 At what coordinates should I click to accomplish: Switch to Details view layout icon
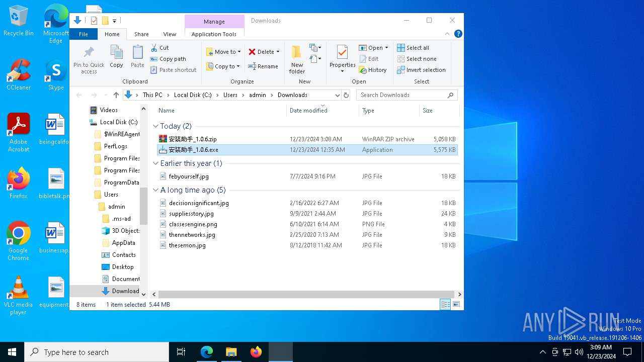point(445,304)
